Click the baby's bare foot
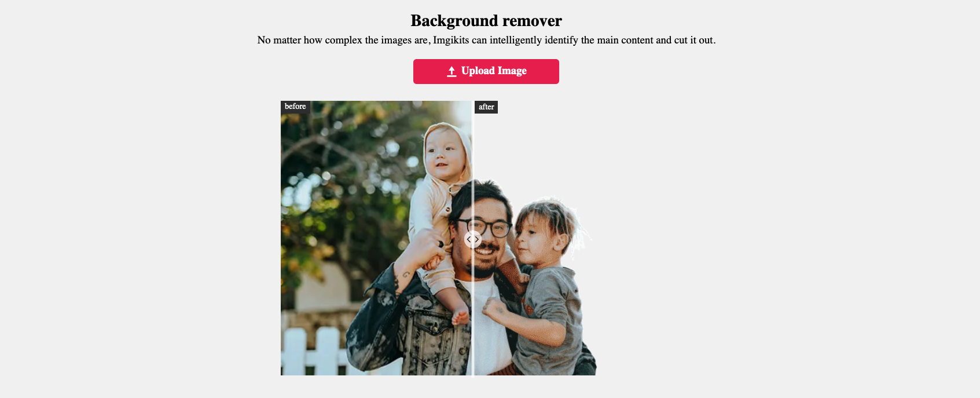Image resolution: width=980 pixels, height=398 pixels. pyautogui.click(x=460, y=316)
